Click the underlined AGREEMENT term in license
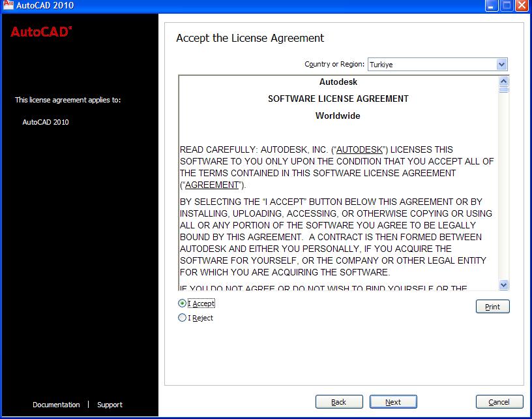This screenshot has width=532, height=419. [x=212, y=185]
